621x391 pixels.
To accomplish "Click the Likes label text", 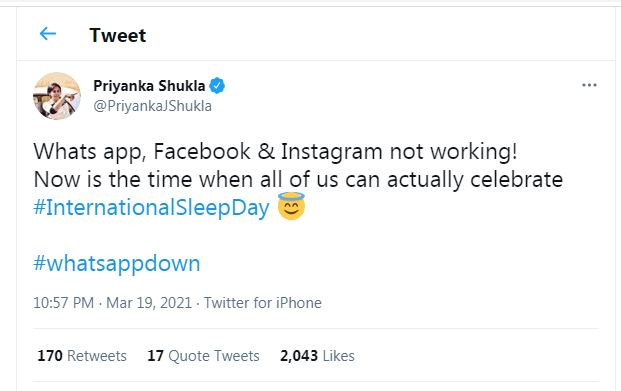I will 338,356.
